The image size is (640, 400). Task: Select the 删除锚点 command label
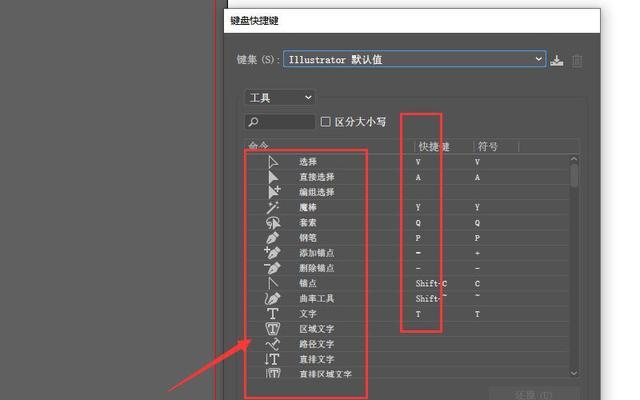pos(317,268)
